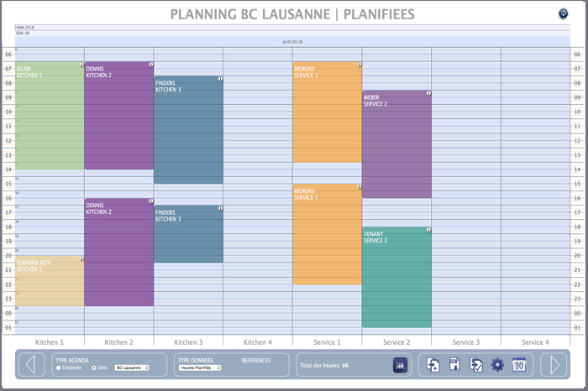The image size is (588, 391).
Task: Open the Heures Planifiés data type dropdown
Action: (x=200, y=368)
